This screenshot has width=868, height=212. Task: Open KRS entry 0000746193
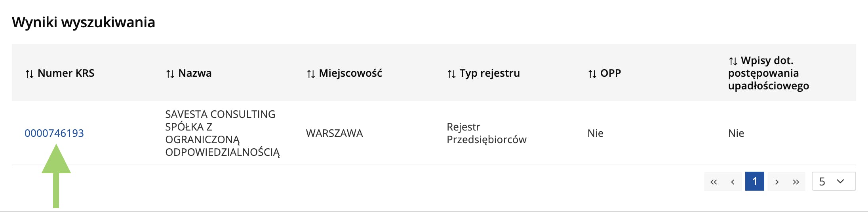[54, 133]
